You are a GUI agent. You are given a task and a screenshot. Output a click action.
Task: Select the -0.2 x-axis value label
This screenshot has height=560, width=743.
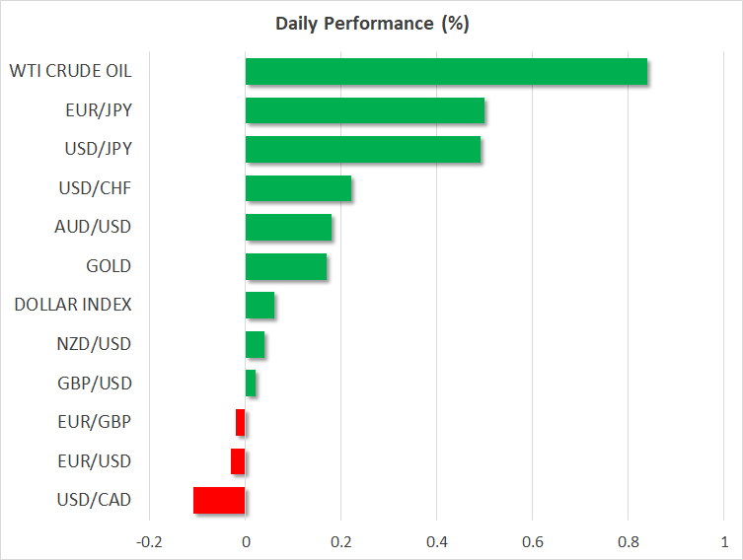pos(150,542)
